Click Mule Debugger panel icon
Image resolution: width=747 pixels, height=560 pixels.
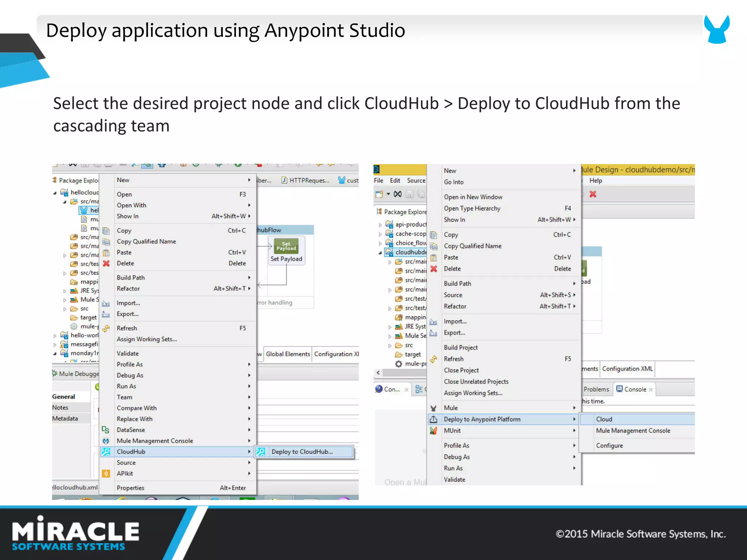(55, 373)
